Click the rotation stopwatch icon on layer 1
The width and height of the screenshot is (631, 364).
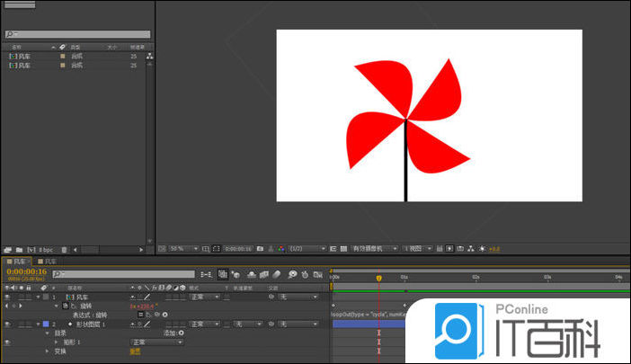click(x=65, y=306)
